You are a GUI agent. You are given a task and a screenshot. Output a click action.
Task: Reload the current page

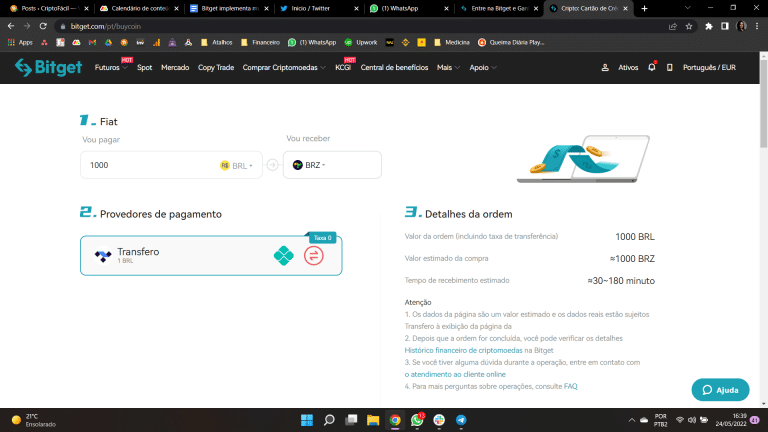click(x=43, y=26)
